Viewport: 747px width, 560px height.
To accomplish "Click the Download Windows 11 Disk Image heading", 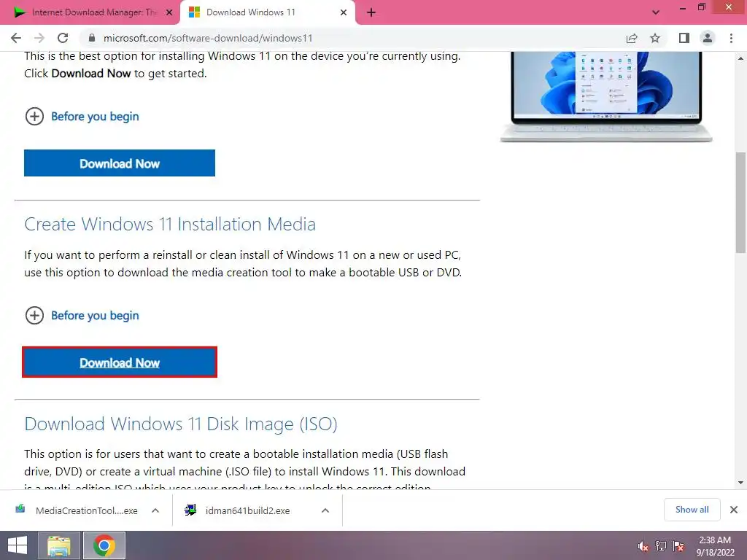I will tap(181, 424).
